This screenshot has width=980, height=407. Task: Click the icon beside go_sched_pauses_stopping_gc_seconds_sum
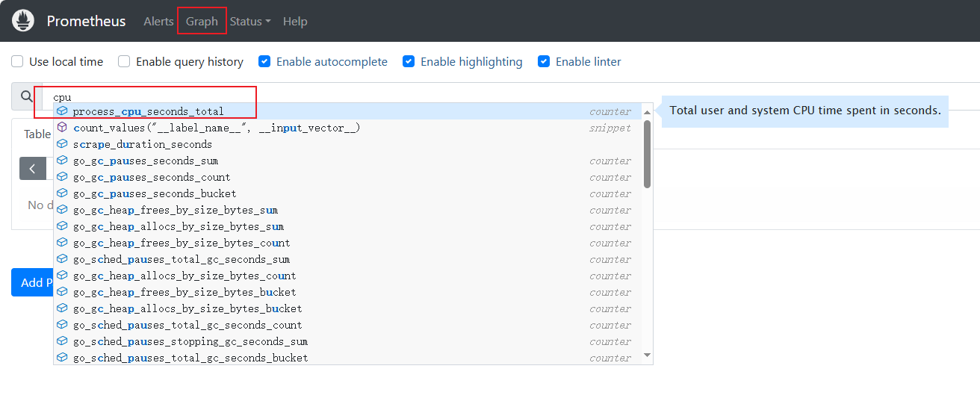[x=63, y=341]
